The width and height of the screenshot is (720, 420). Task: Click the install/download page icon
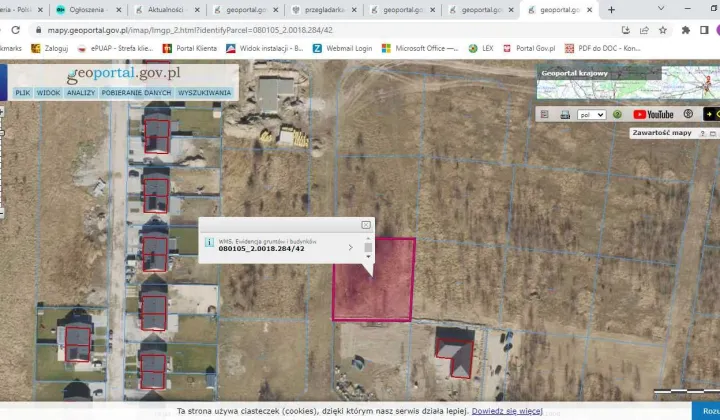pos(625,30)
